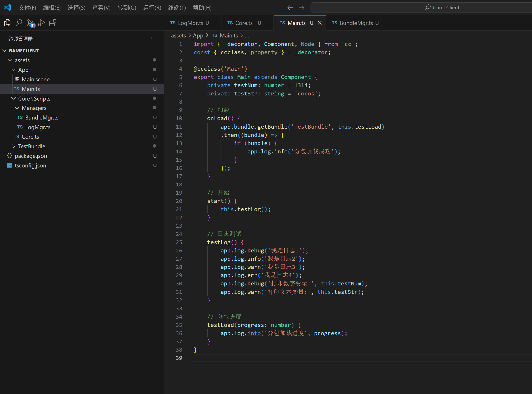Click the navigate forward arrow
Viewport: 532px width, 394px height.
301,8
